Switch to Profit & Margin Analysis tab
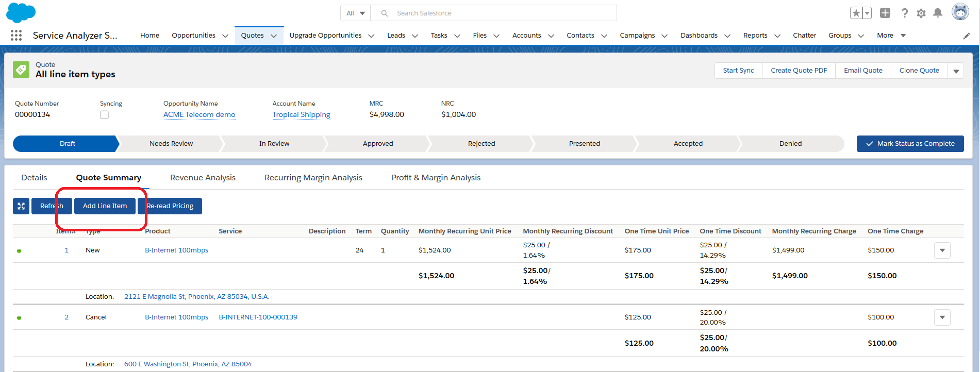This screenshot has height=372, width=980. coord(436,178)
